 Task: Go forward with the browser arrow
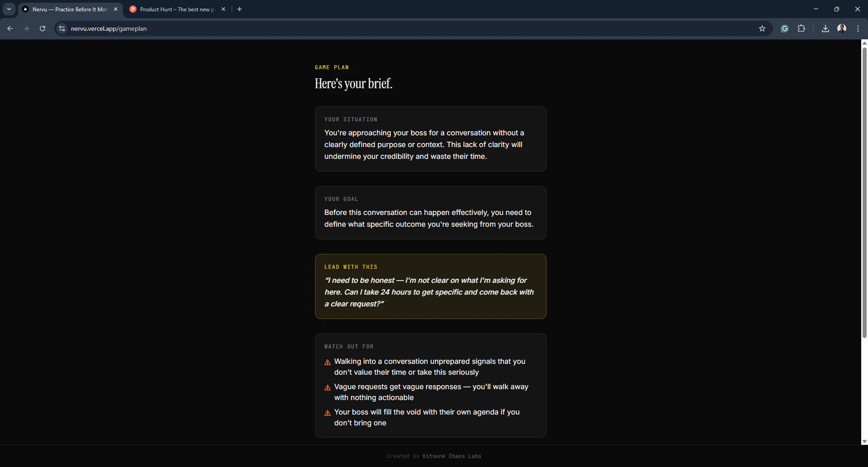point(26,29)
